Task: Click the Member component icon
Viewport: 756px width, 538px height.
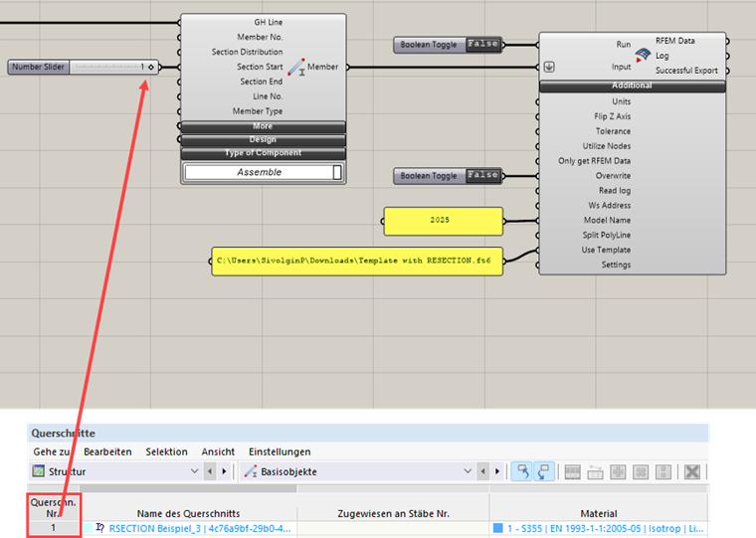Action: coord(296,67)
